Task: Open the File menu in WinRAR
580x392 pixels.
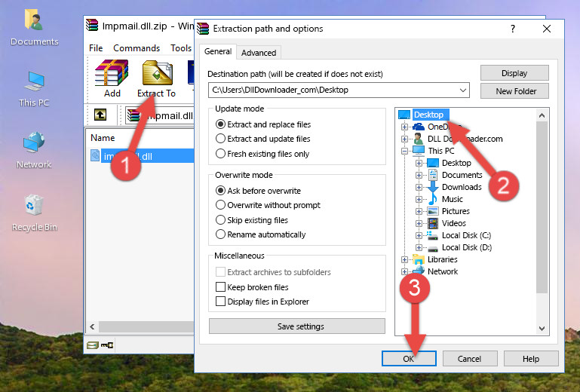Action: (x=96, y=48)
